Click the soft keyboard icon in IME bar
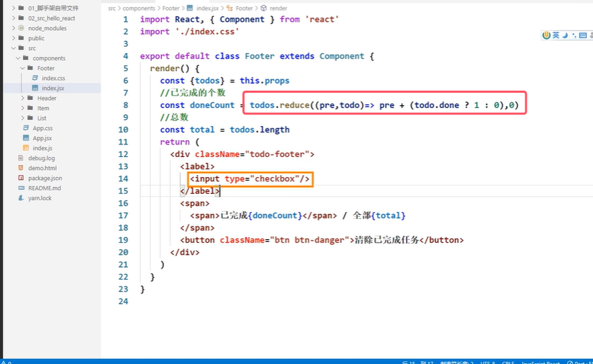The image size is (593, 364). click(x=583, y=35)
